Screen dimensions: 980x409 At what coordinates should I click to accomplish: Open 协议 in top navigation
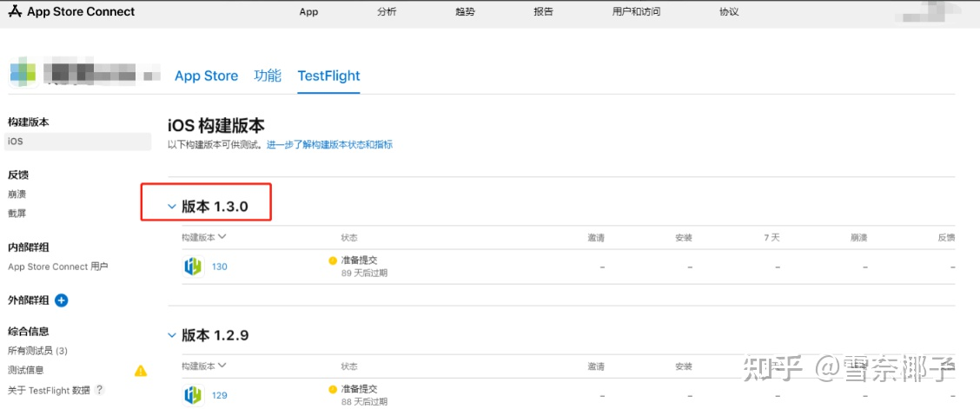tap(729, 12)
